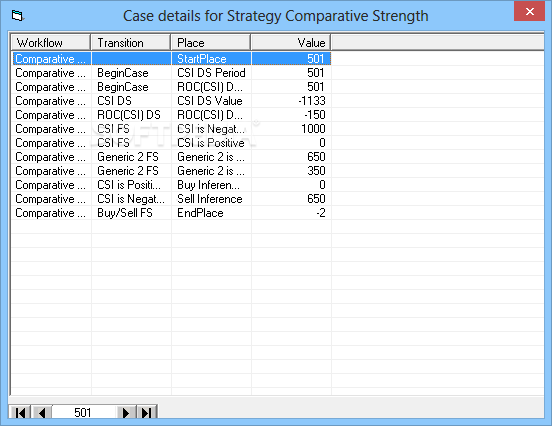Click the ROC(CSI) DS transition cell
Viewport: 552px width, 426px height.
pyautogui.click(x=131, y=115)
